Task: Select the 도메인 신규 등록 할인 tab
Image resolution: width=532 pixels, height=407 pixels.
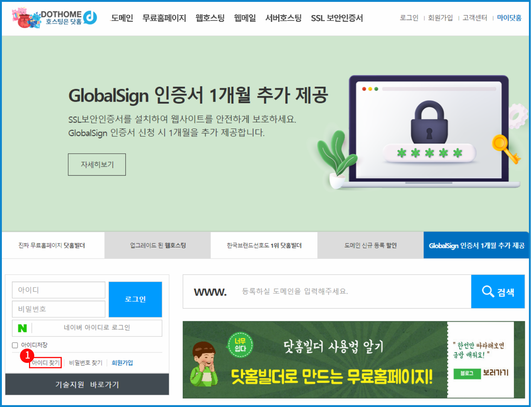Action: (370, 246)
